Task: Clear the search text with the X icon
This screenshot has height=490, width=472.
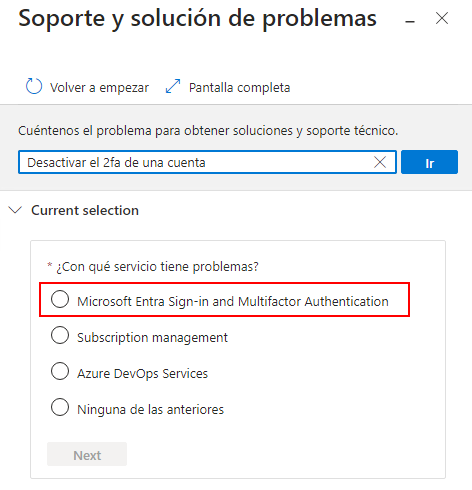Action: [x=380, y=162]
